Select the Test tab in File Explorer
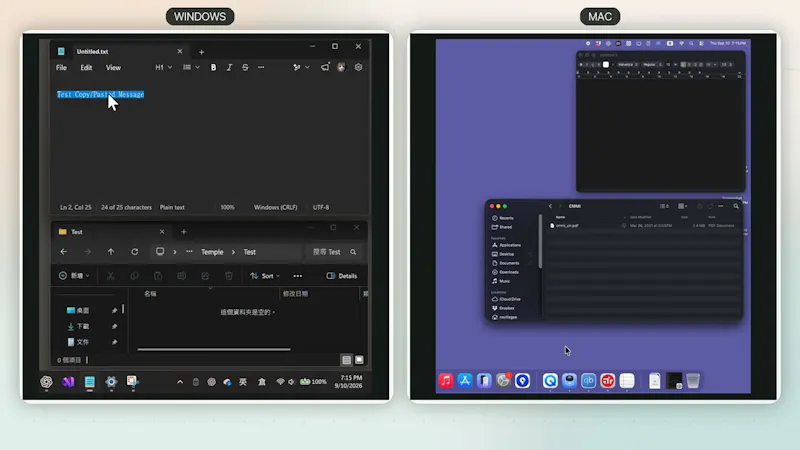The width and height of the screenshot is (800, 450). 111,232
